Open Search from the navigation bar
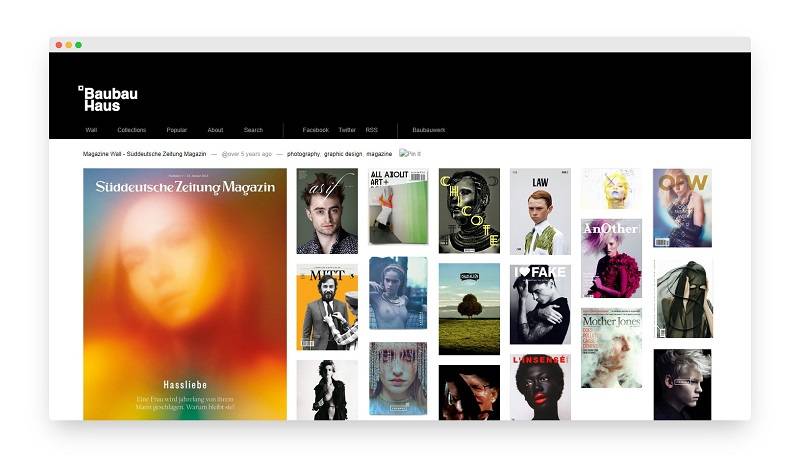The image size is (800, 457). tap(253, 130)
